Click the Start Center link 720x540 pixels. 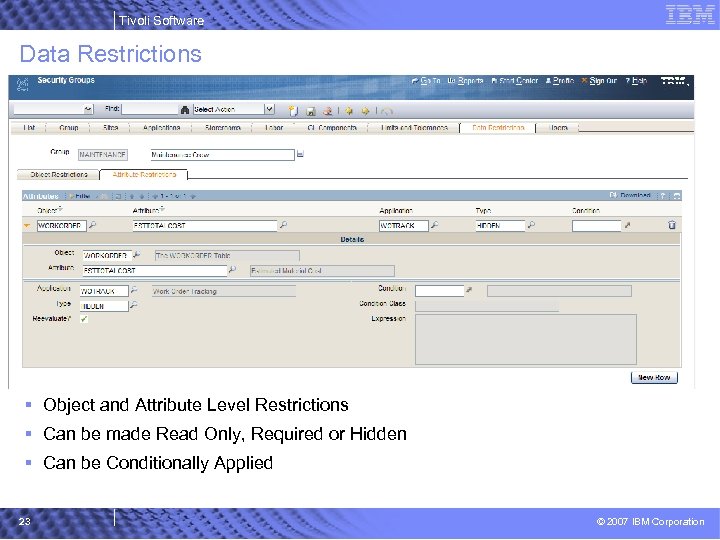[x=514, y=81]
